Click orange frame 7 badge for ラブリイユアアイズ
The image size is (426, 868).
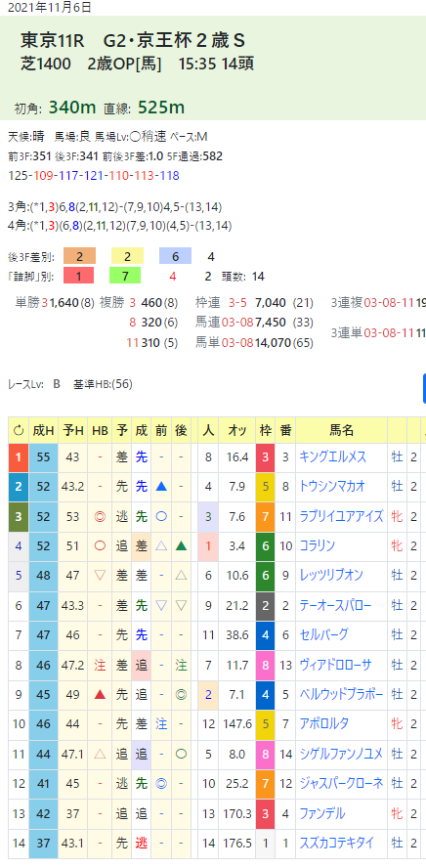[x=265, y=516]
